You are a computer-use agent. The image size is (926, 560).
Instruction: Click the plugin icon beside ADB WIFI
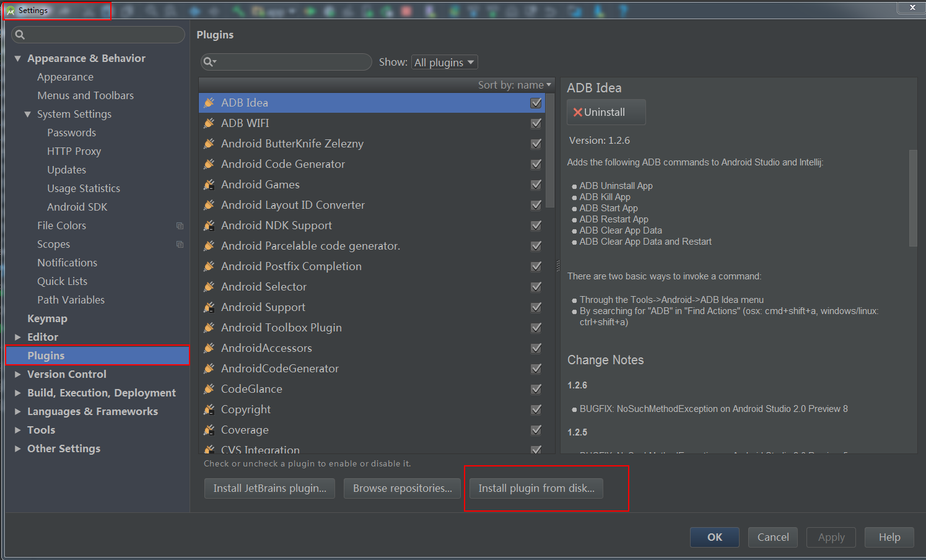(209, 123)
